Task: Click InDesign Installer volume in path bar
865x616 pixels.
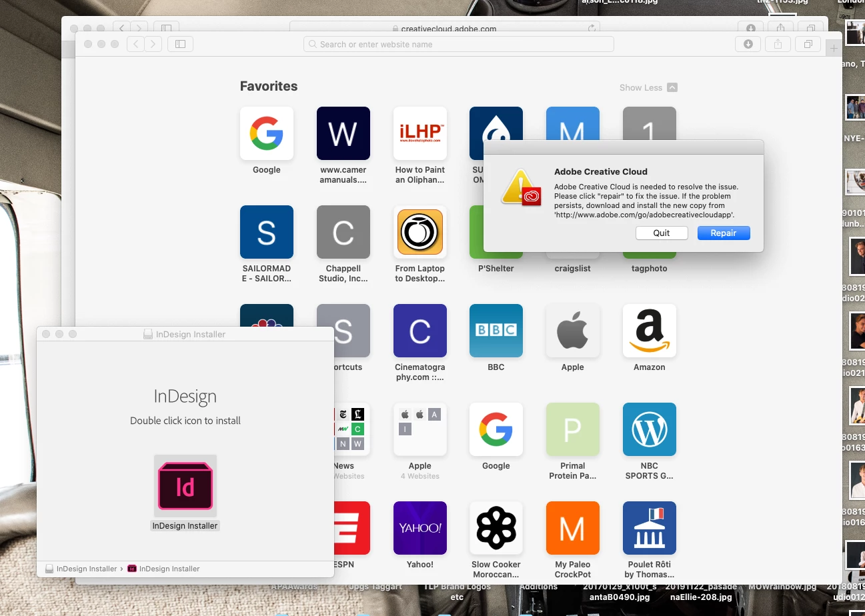Action: [x=81, y=569]
